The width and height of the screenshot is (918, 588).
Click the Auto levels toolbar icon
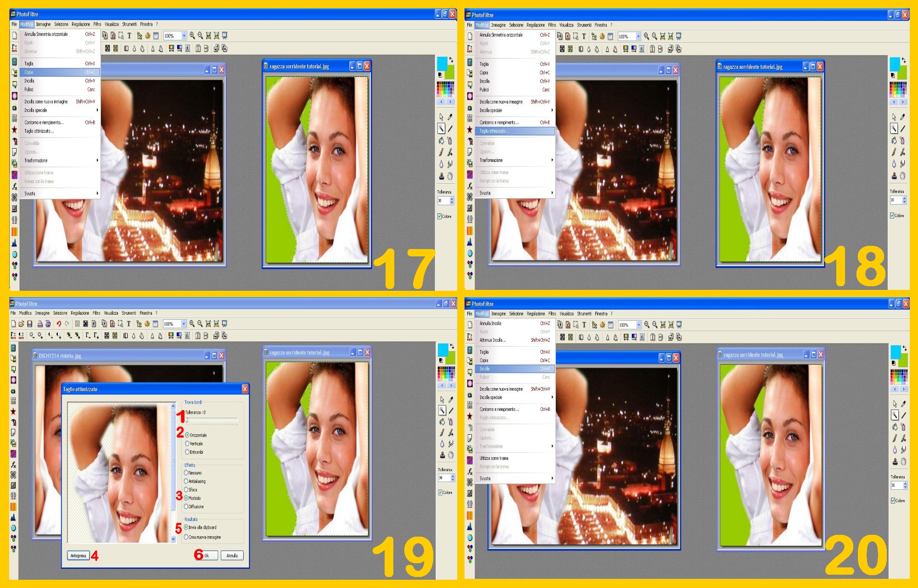13,335
